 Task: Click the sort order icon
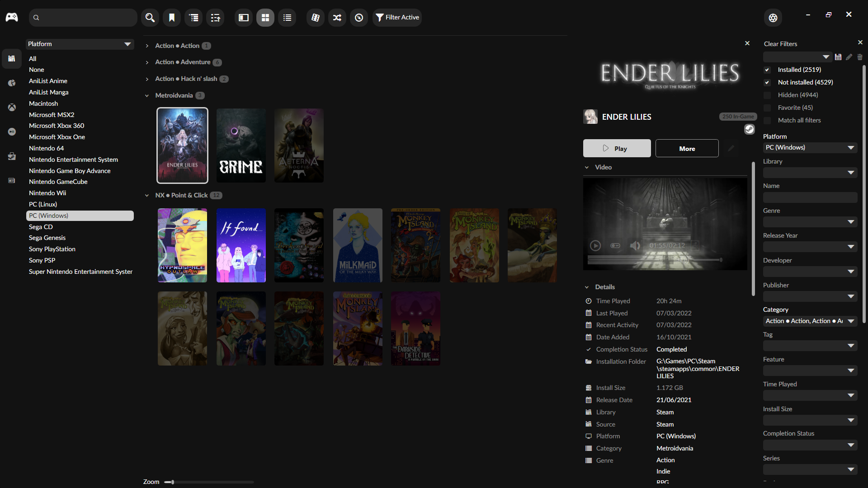[x=216, y=18]
